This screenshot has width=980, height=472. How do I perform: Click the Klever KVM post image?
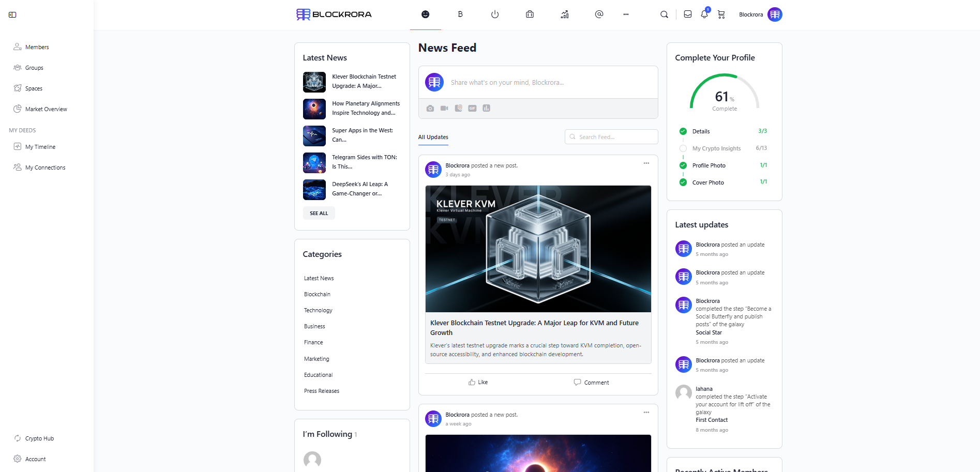pyautogui.click(x=538, y=249)
